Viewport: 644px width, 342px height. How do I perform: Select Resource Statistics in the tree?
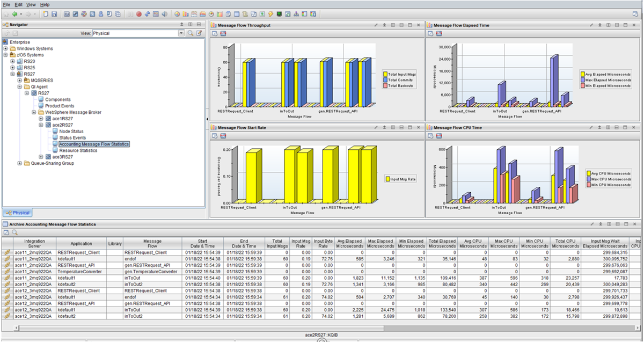click(78, 151)
